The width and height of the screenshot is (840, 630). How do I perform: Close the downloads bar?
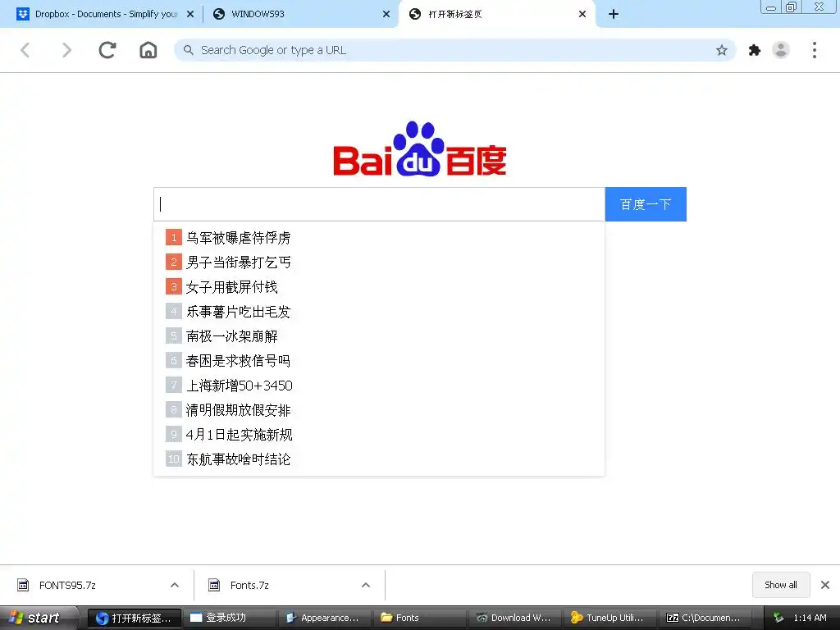pos(825,585)
